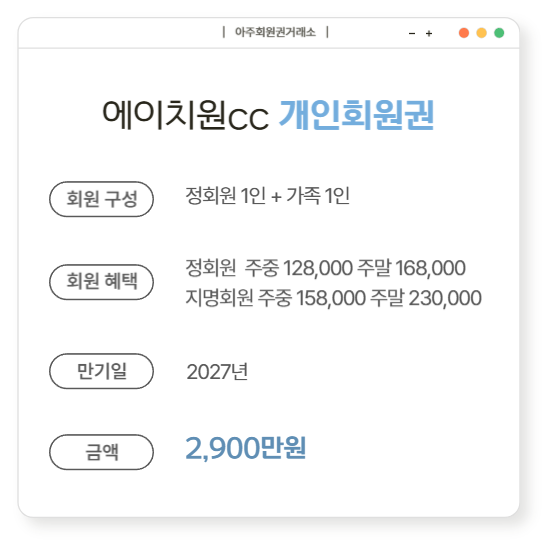Click the blue 개인회원권 heading text

pyautogui.click(x=356, y=115)
